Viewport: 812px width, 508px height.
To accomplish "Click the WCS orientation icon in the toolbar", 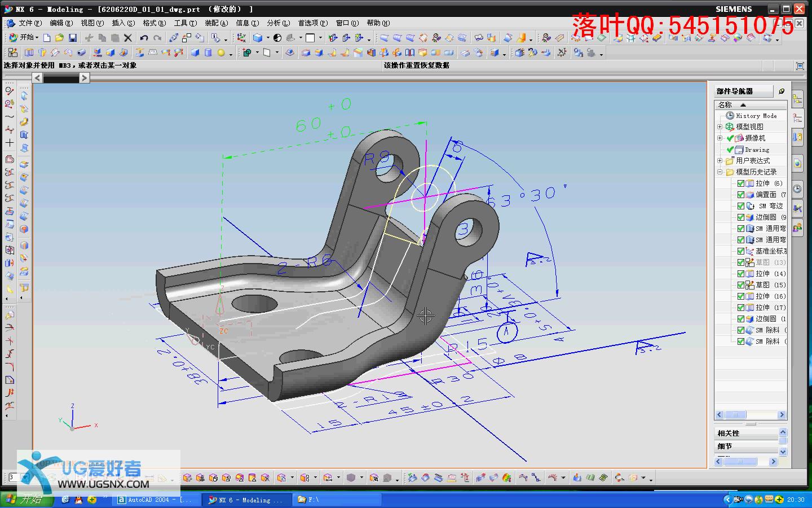I will pyautogui.click(x=241, y=38).
